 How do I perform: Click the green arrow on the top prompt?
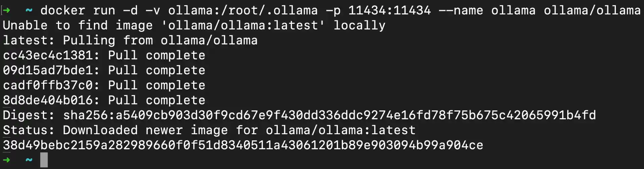pyautogui.click(x=7, y=10)
